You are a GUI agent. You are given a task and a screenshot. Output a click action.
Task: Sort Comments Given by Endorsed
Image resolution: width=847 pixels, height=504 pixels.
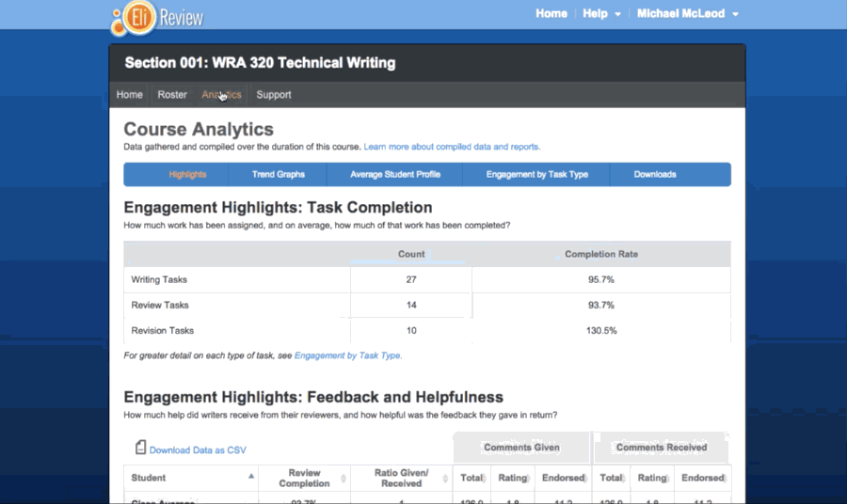(564, 478)
